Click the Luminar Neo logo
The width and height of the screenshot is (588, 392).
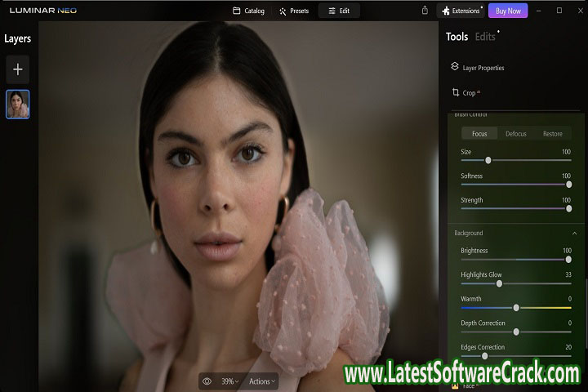pyautogui.click(x=43, y=11)
